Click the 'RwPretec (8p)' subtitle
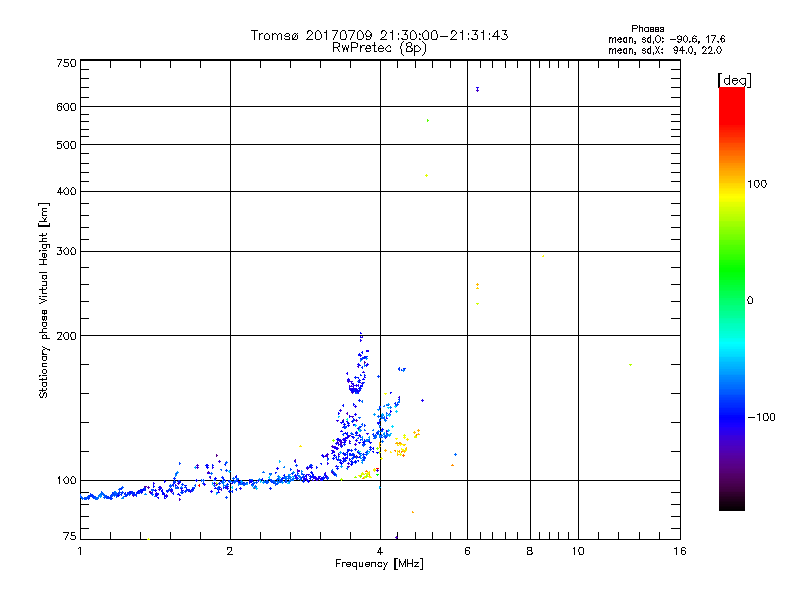800x600 pixels. 379,48
